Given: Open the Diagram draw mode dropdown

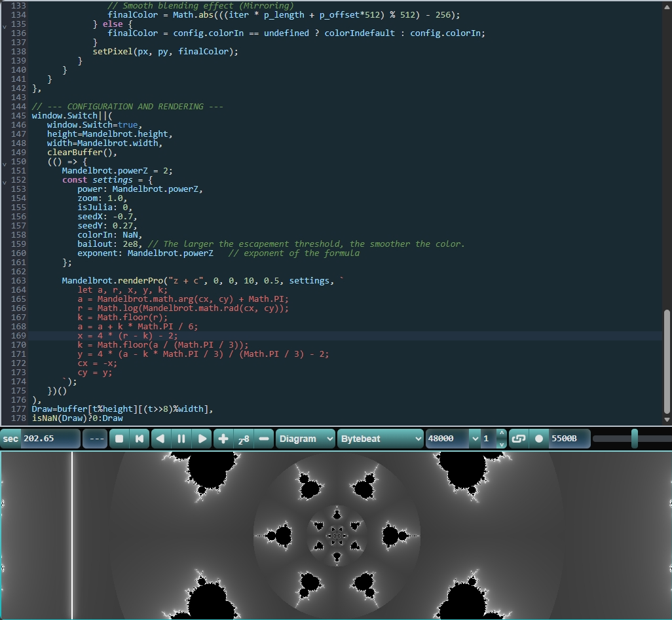Looking at the screenshot, I should pos(305,439).
